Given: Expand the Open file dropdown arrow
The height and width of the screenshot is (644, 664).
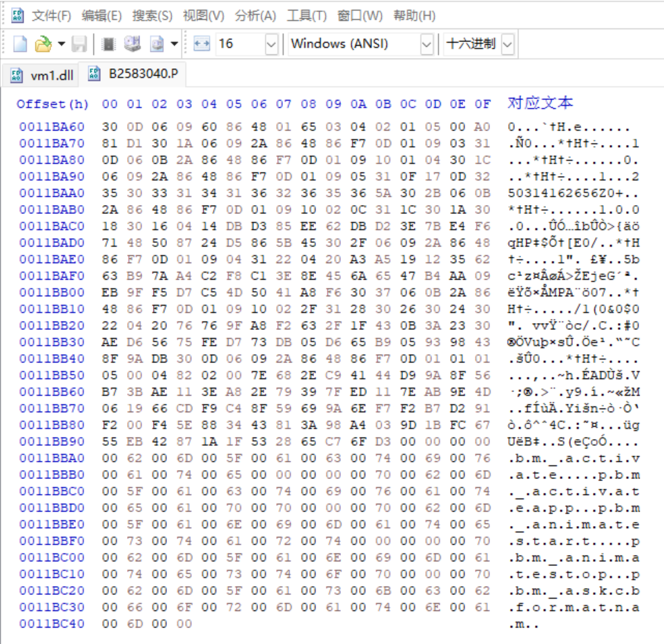Looking at the screenshot, I should pos(61,43).
